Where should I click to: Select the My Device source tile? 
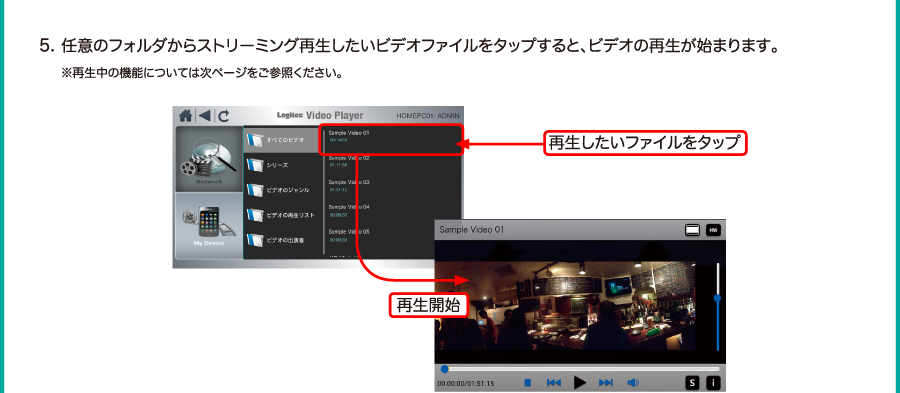click(209, 225)
